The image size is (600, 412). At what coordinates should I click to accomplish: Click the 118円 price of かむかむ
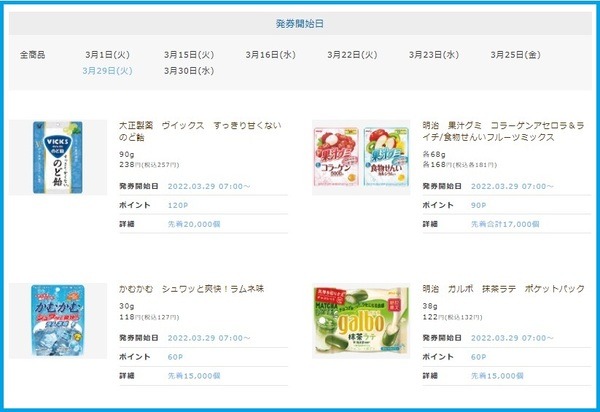tap(149, 317)
